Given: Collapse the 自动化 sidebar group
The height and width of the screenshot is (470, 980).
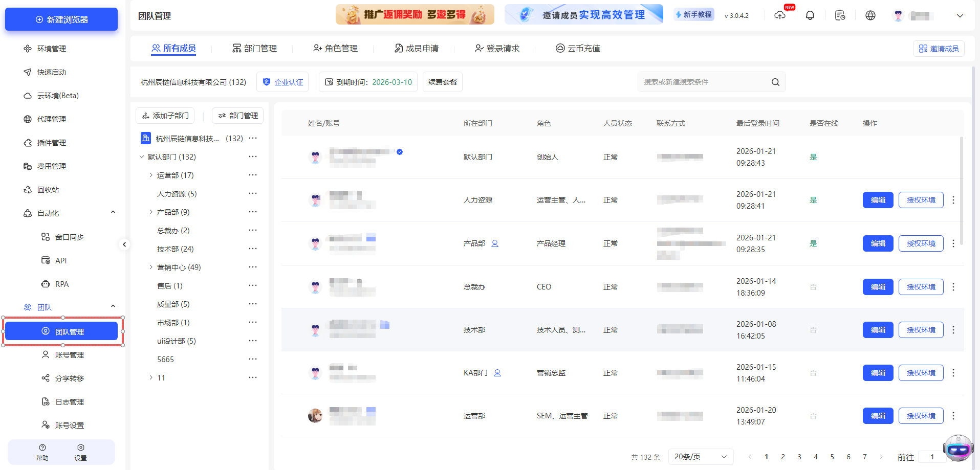Looking at the screenshot, I should 113,211.
